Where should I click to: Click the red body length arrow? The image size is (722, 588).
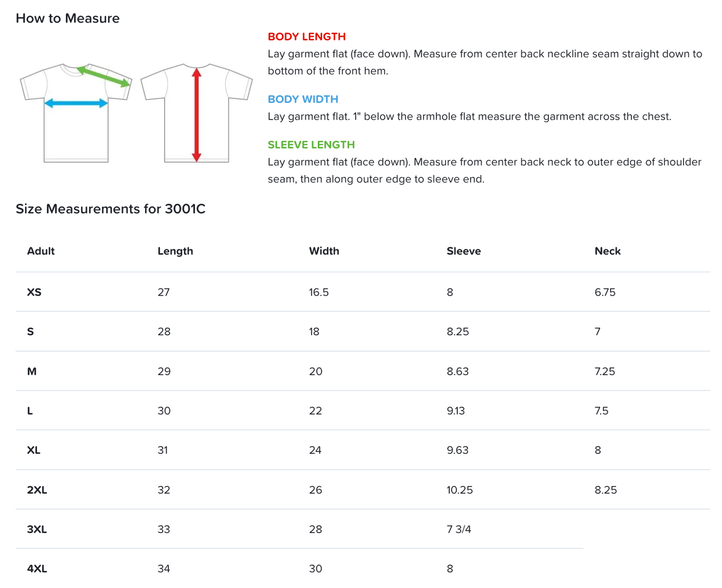pyautogui.click(x=196, y=115)
